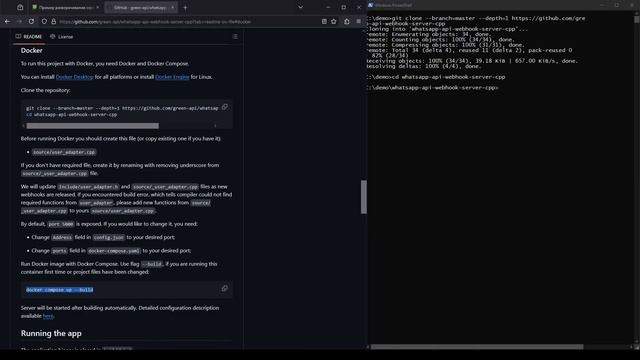The image size is (640, 360).
Task: Maximize the PowerShell window
Action: [617, 5]
